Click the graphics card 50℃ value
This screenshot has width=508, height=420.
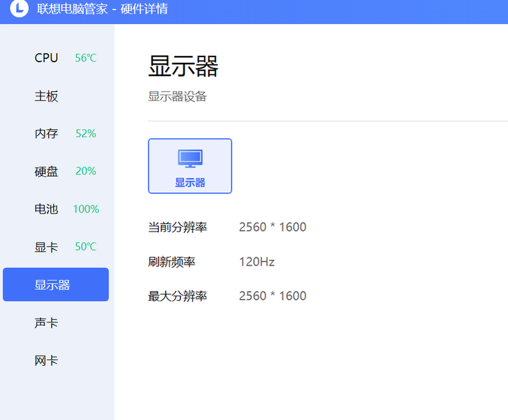[86, 247]
